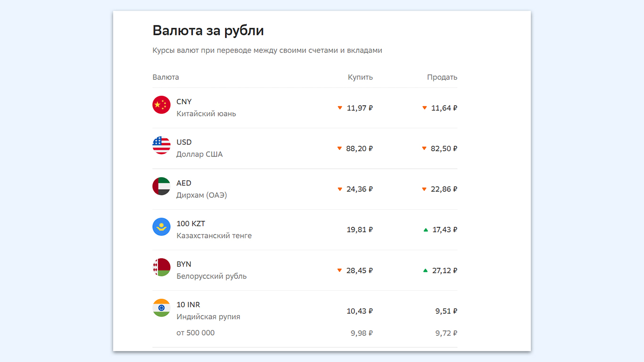Select the CNY currency label
644x362 pixels.
(x=184, y=102)
